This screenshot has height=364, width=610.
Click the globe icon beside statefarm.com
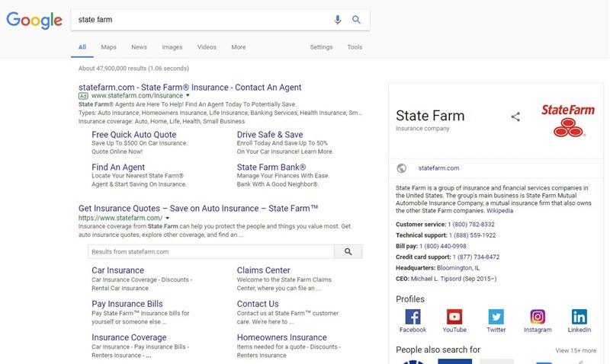pos(402,168)
